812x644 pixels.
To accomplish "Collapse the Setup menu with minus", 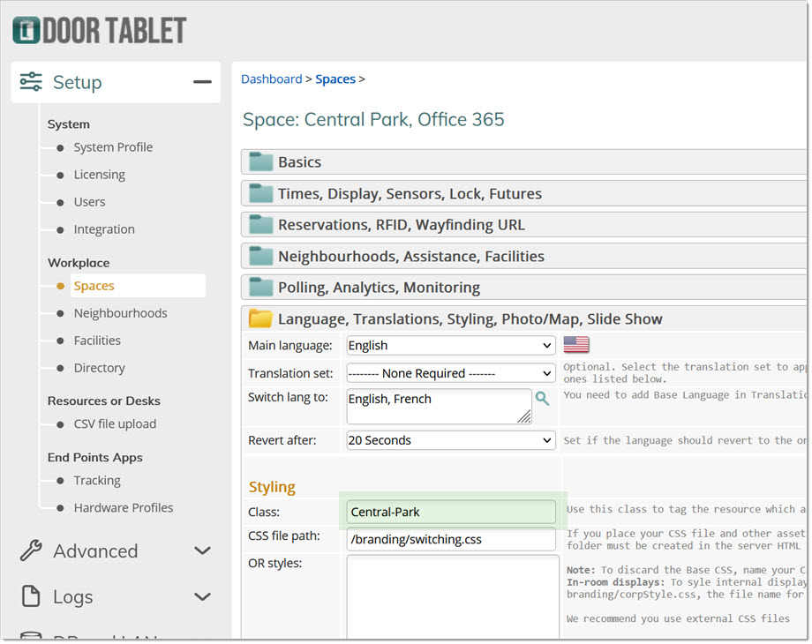I will pyautogui.click(x=202, y=82).
